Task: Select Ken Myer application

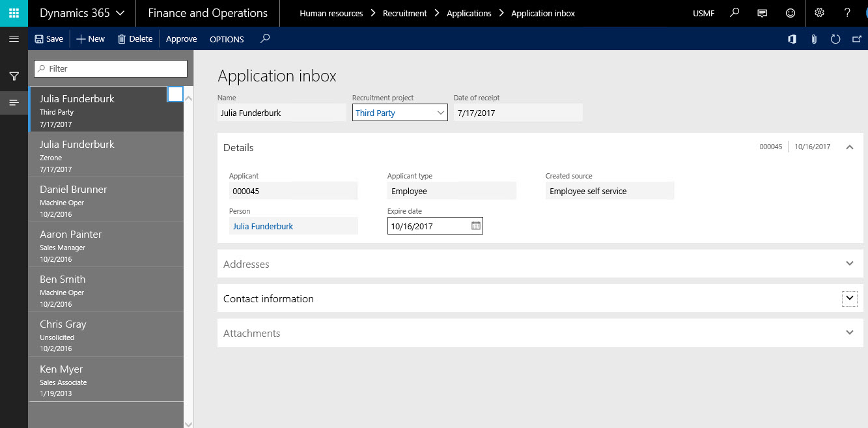Action: 106,380
